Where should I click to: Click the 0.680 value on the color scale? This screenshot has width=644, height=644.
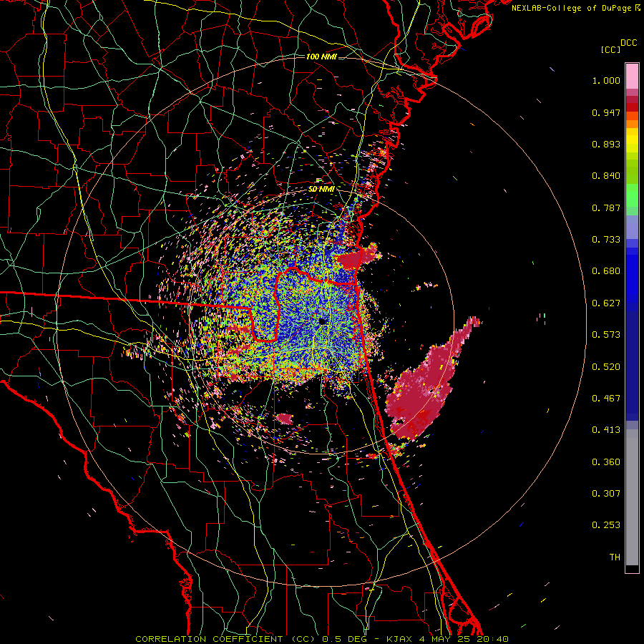tap(606, 271)
